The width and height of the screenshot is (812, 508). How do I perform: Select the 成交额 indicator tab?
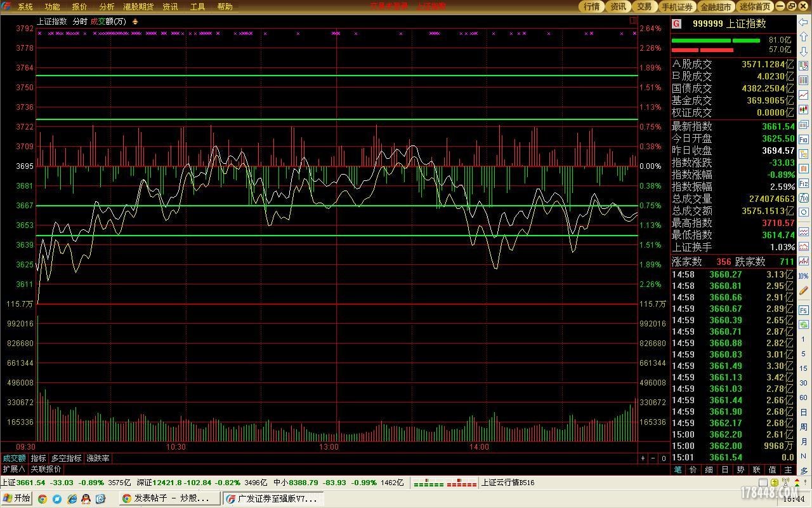pyautogui.click(x=14, y=458)
